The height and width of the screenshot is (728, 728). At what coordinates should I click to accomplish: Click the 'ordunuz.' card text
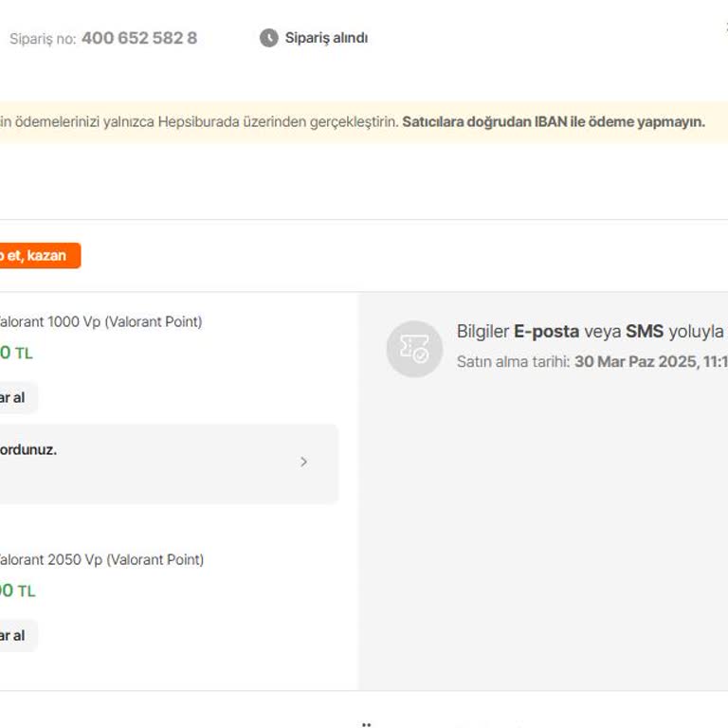28,449
